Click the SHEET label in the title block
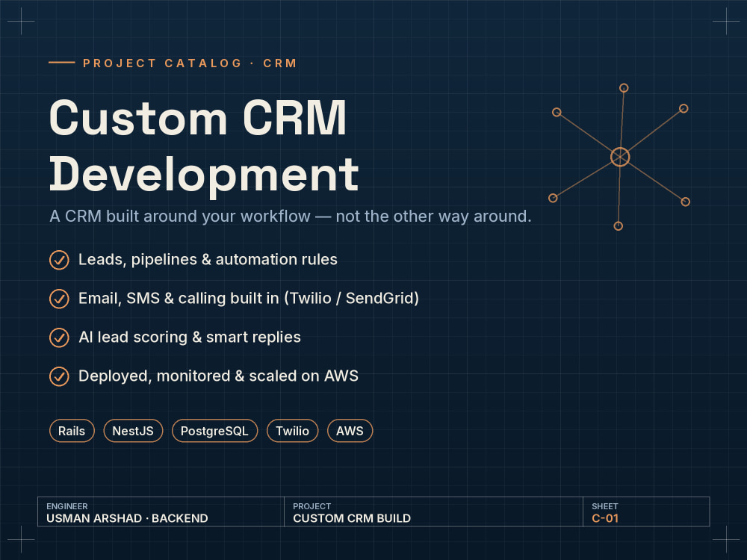Screen dimensions: 747x560 (604, 506)
